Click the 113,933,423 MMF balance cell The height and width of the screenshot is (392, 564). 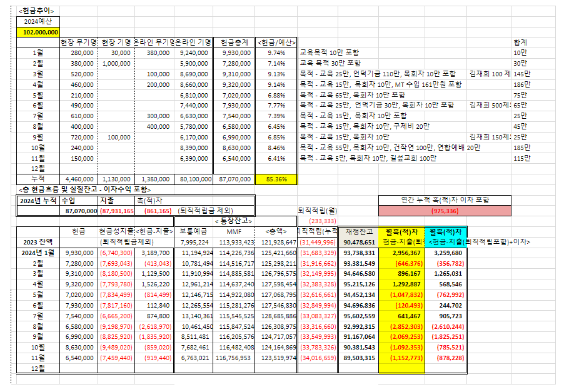click(234, 243)
